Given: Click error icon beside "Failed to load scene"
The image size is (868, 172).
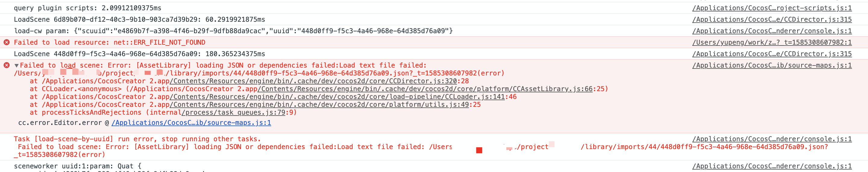Looking at the screenshot, I should click(x=6, y=65).
